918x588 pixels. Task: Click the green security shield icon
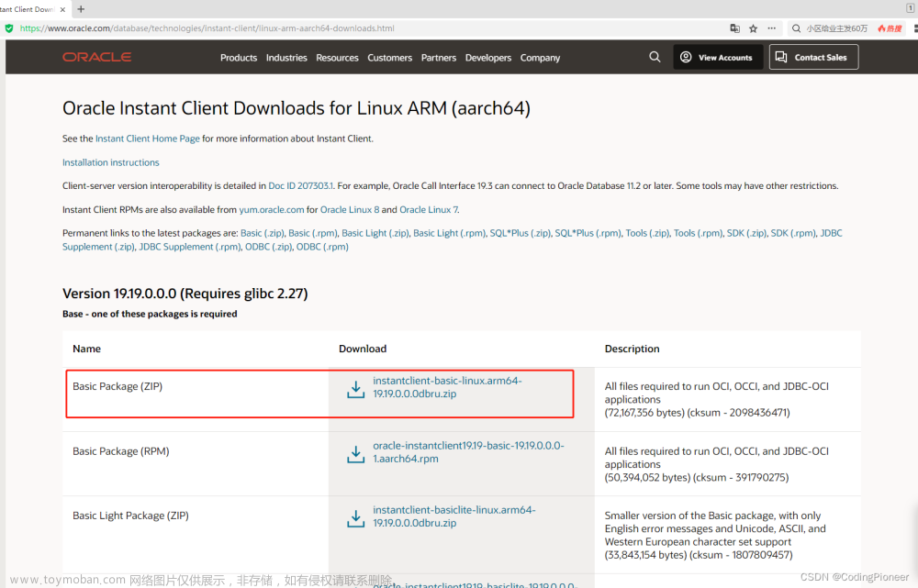9,28
